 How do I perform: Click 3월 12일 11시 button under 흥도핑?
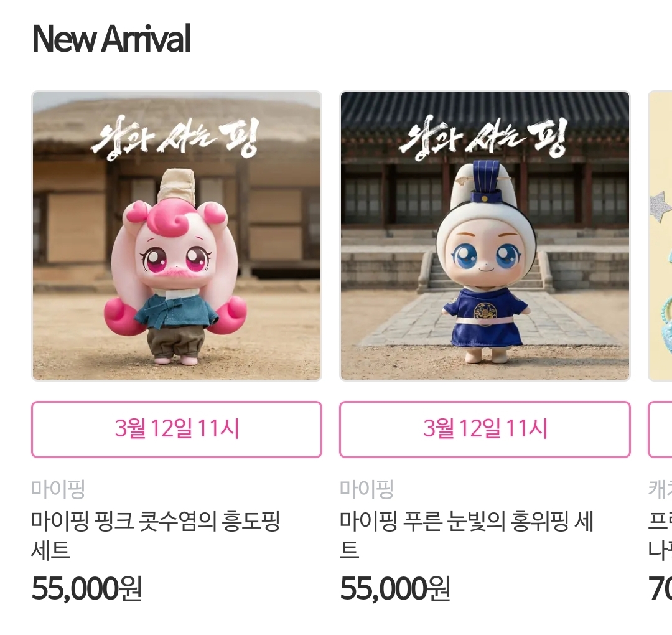coord(177,429)
